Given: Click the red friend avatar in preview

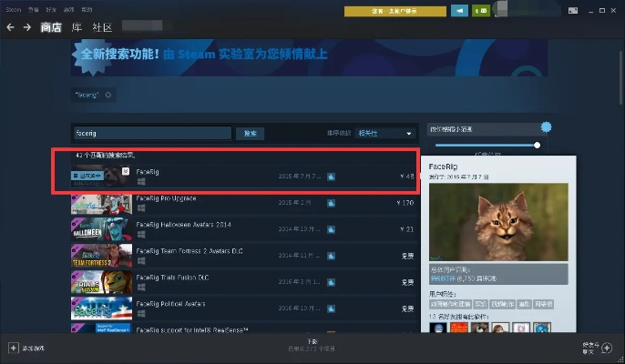Looking at the screenshot, I should click(x=459, y=328).
